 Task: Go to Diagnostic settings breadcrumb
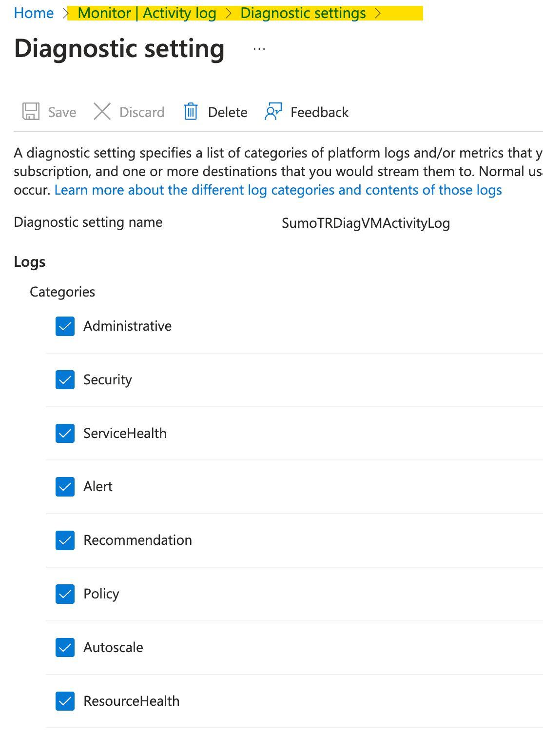[303, 13]
